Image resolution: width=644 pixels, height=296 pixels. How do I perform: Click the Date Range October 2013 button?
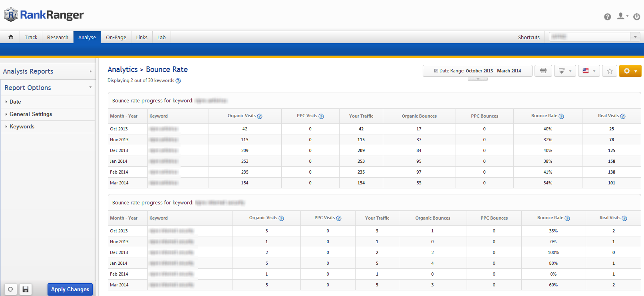click(x=477, y=71)
